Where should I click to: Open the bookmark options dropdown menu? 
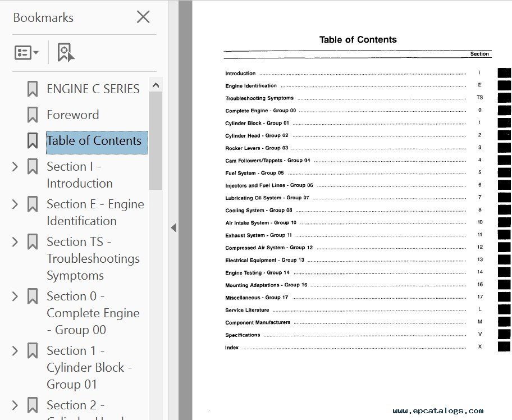click(26, 53)
